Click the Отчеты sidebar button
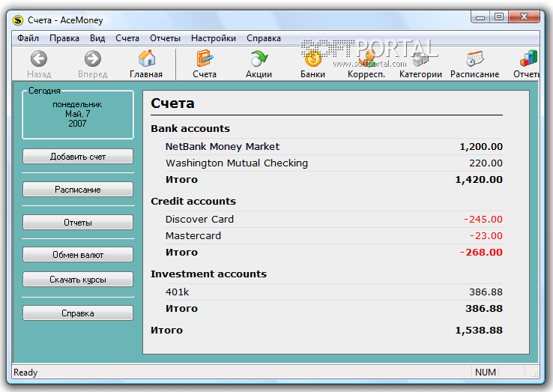Viewport: 553px width, 392px height. click(78, 223)
